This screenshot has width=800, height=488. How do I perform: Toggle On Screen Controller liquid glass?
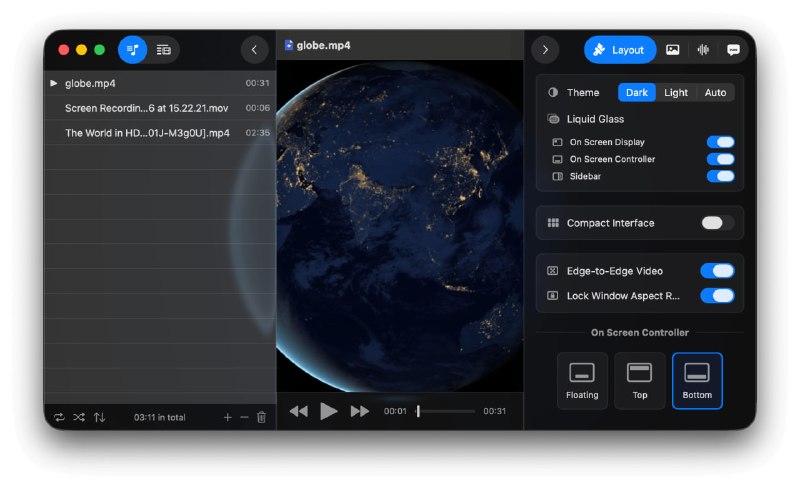(x=720, y=159)
